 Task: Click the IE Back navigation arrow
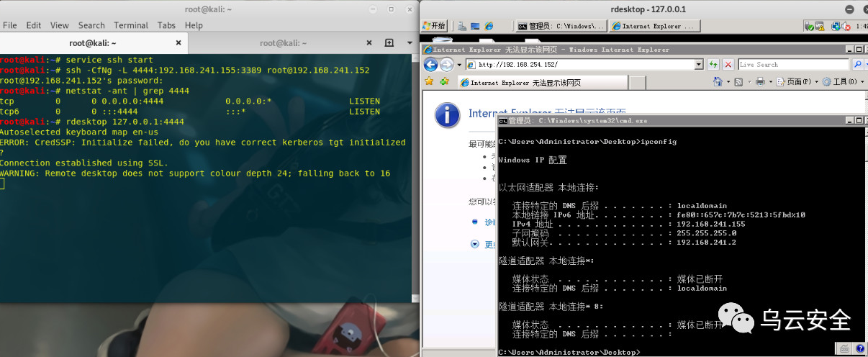click(x=431, y=64)
